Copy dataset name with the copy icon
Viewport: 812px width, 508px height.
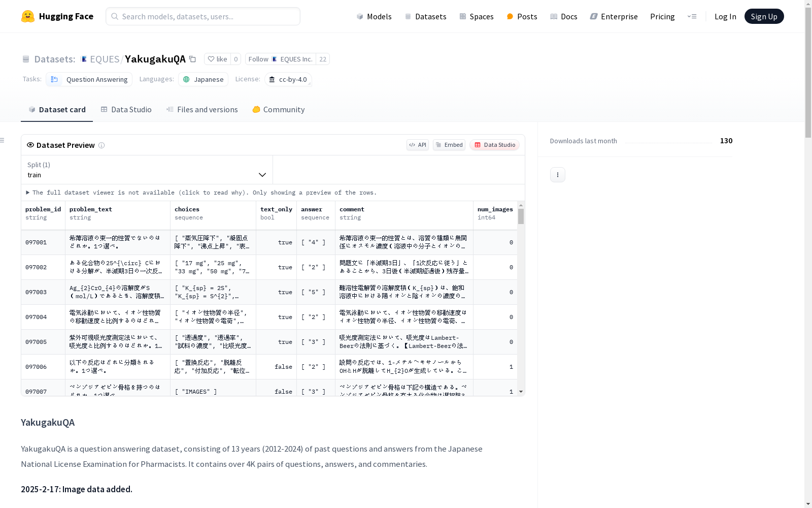tap(192, 59)
